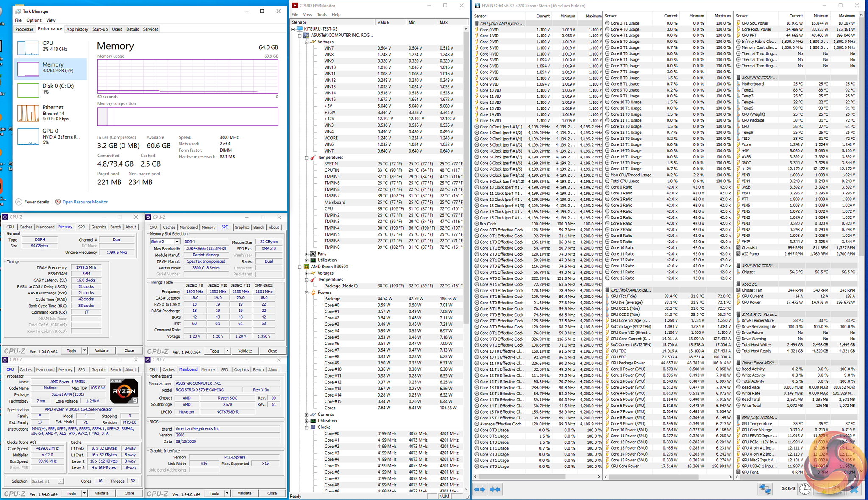Expand the Currents node under Ryzen 9 3950X
Viewport: 868px width, 500px height.
click(x=306, y=414)
